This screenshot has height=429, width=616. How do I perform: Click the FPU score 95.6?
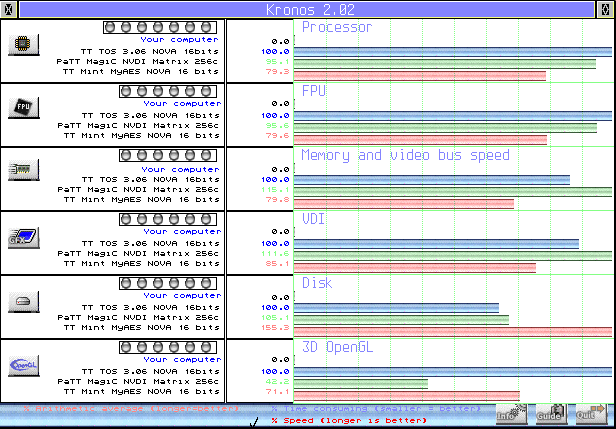[275, 126]
